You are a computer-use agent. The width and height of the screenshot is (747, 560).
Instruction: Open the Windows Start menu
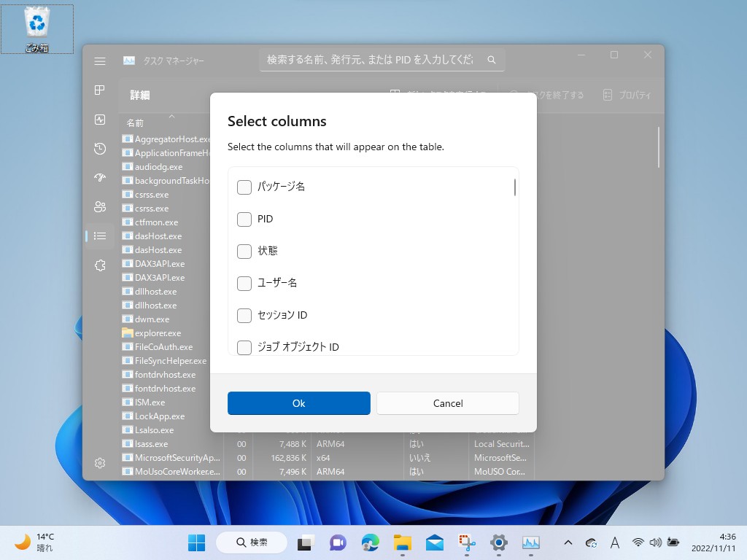click(x=196, y=542)
